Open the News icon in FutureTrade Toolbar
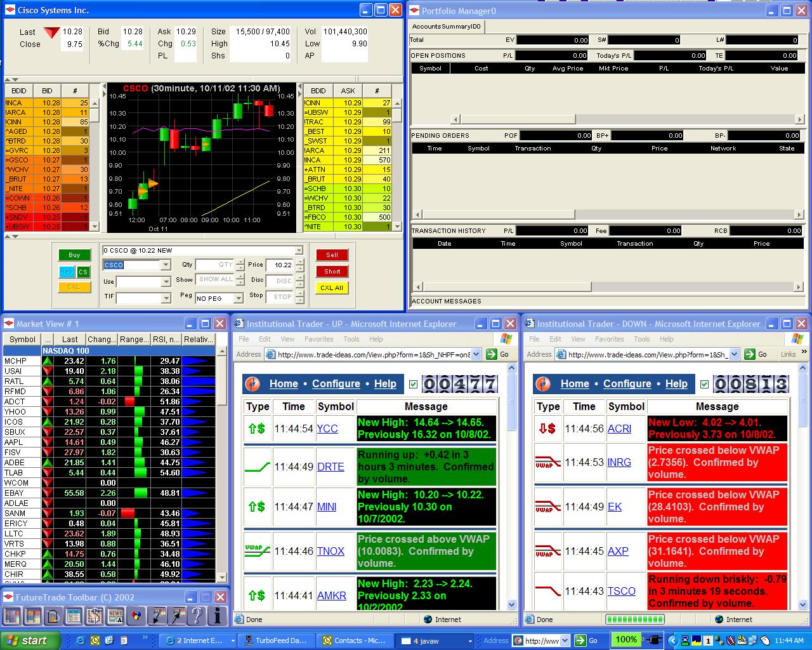 [x=115, y=615]
